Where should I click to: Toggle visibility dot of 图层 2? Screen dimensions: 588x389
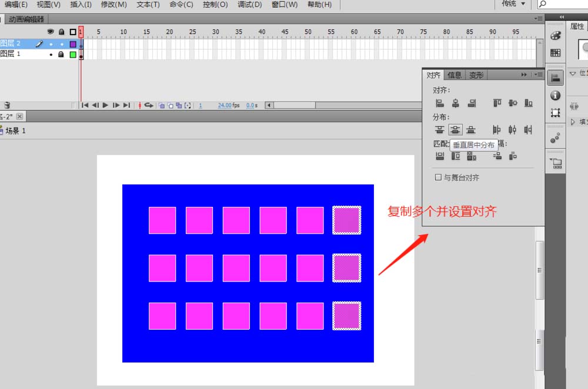tap(51, 43)
